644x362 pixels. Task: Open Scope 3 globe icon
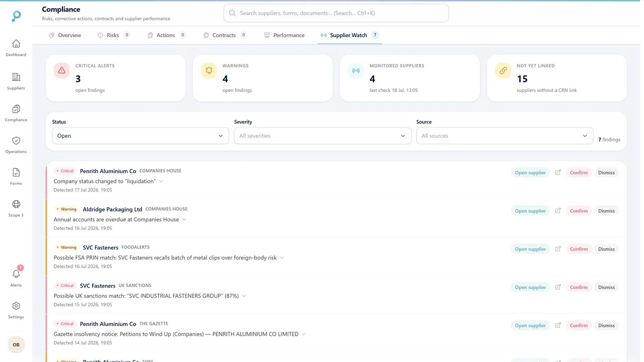[16, 204]
